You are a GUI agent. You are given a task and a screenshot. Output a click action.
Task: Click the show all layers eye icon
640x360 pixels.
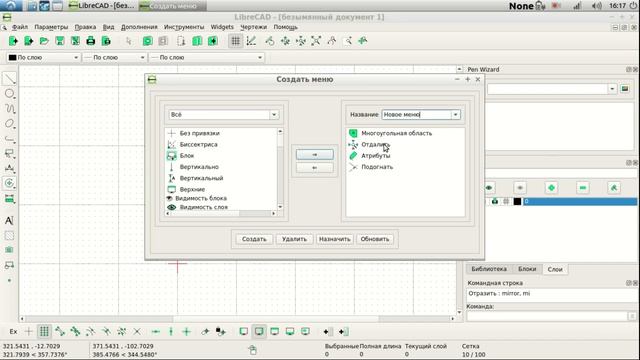[489, 188]
